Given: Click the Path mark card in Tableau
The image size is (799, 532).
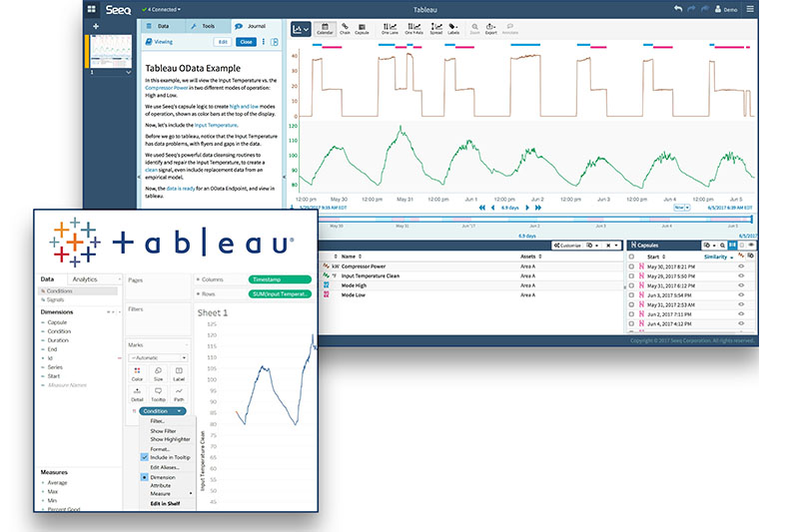Looking at the screenshot, I should click(x=179, y=394).
